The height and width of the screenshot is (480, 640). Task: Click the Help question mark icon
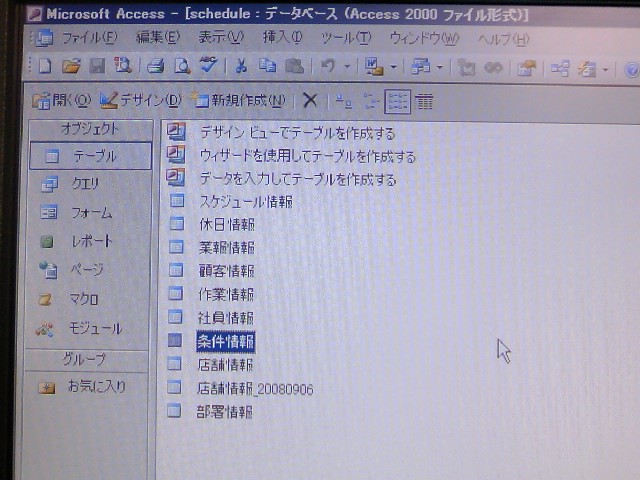click(x=632, y=70)
